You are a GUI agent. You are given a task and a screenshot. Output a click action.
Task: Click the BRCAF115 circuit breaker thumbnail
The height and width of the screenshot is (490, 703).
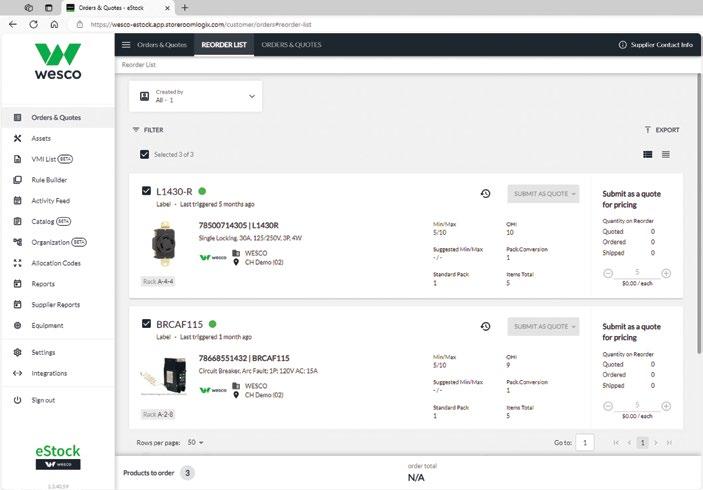coord(164,376)
